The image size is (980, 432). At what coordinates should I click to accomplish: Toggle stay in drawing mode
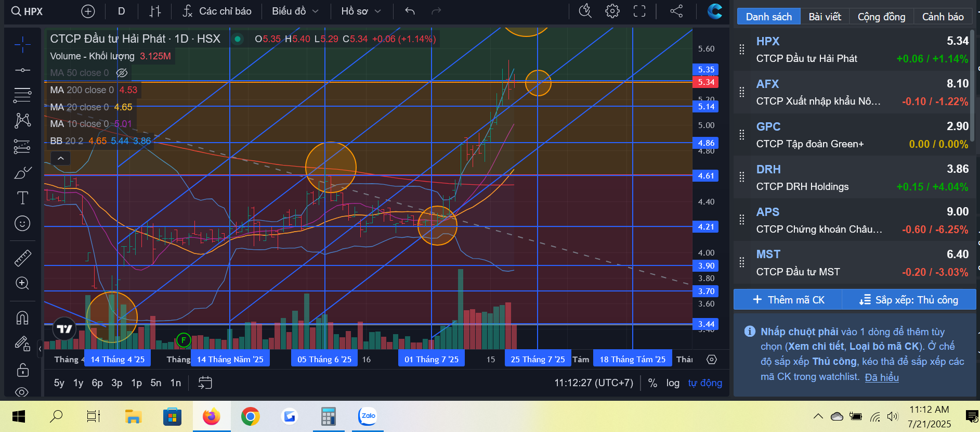tap(22, 344)
